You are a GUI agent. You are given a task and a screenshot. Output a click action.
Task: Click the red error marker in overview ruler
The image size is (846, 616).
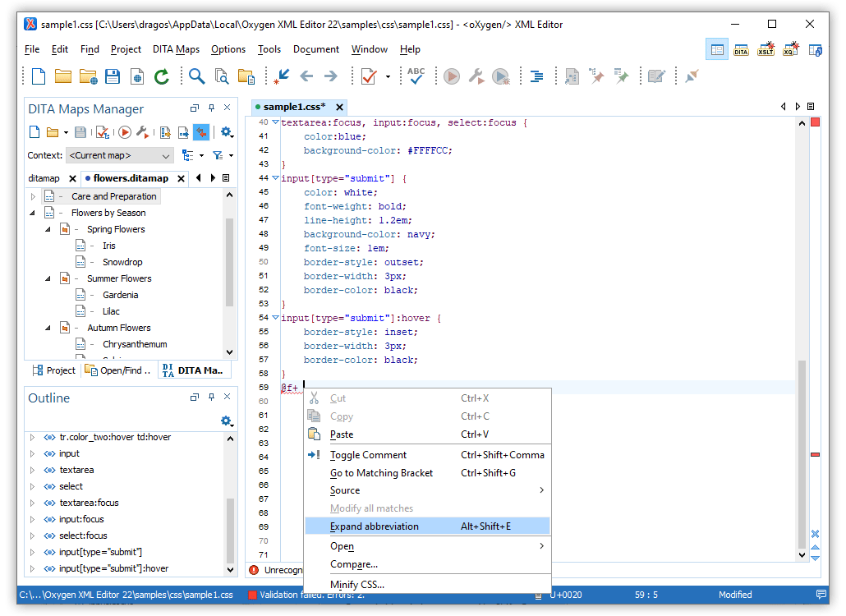[x=816, y=455]
